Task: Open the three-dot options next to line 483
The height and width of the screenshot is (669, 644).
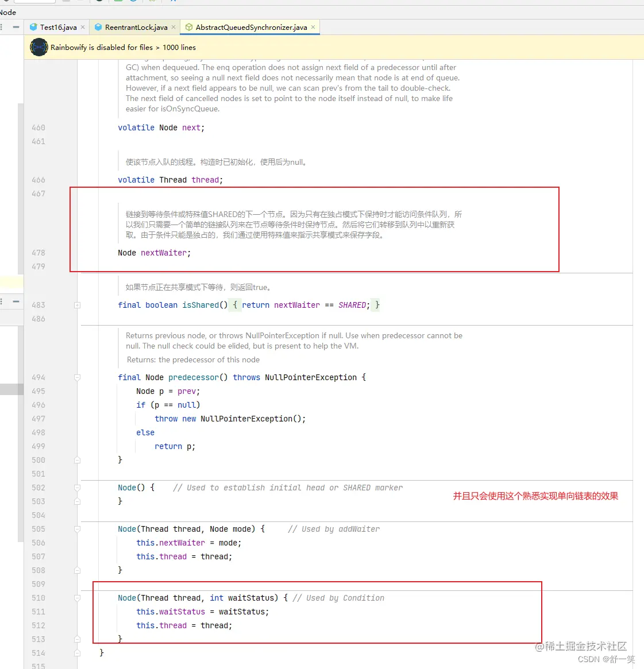Action: (x=2, y=301)
